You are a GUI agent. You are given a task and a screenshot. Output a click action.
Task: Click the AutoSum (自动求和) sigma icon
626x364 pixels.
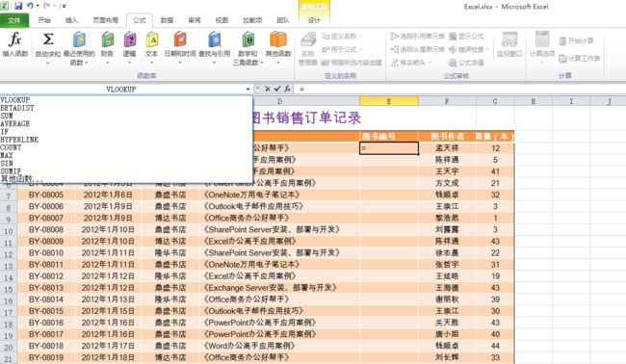48,39
